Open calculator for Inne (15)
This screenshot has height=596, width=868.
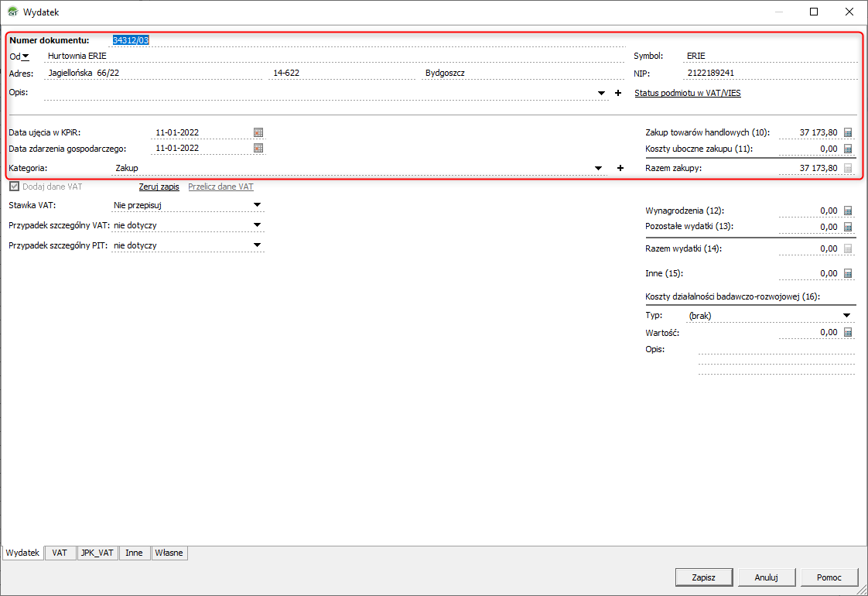[848, 273]
